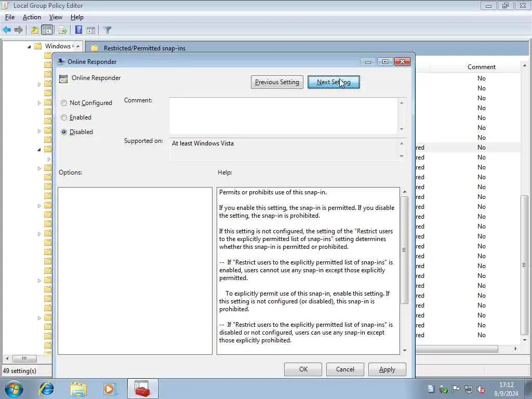Click the Filter funnel toolbar icon

tap(107, 30)
